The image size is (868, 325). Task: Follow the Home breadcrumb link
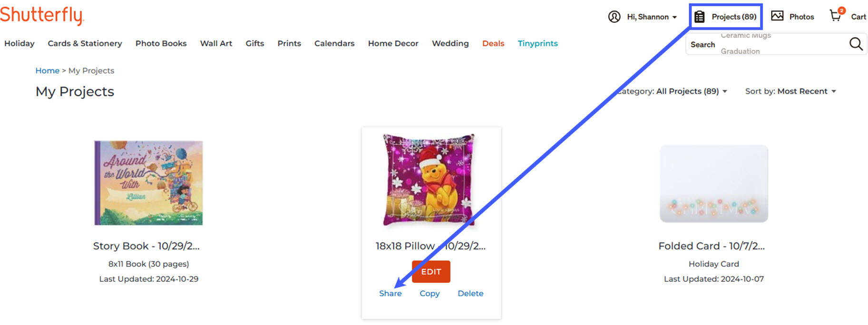tap(48, 70)
